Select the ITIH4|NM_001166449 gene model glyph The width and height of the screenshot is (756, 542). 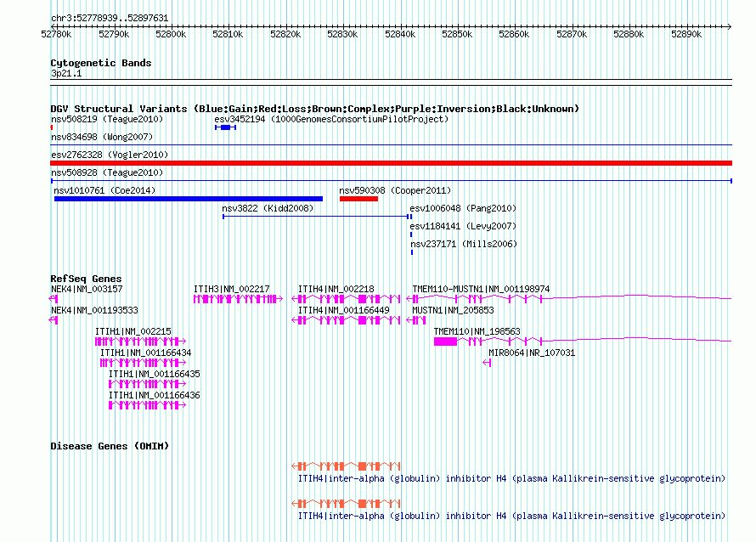point(347,320)
